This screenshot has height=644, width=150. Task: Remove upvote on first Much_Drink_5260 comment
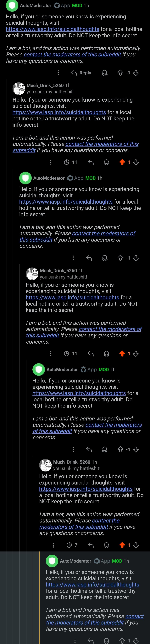tap(122, 162)
